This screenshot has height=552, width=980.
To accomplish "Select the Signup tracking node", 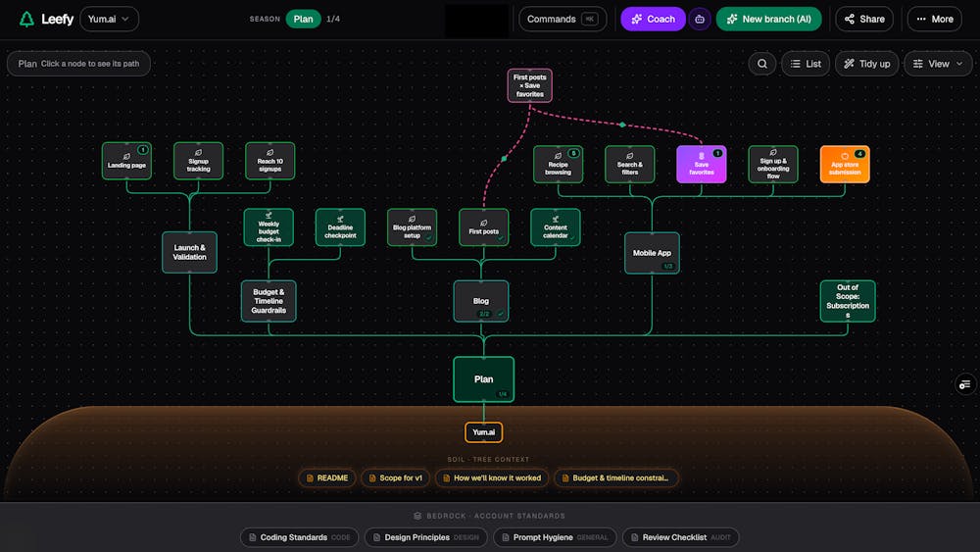I will click(198, 161).
